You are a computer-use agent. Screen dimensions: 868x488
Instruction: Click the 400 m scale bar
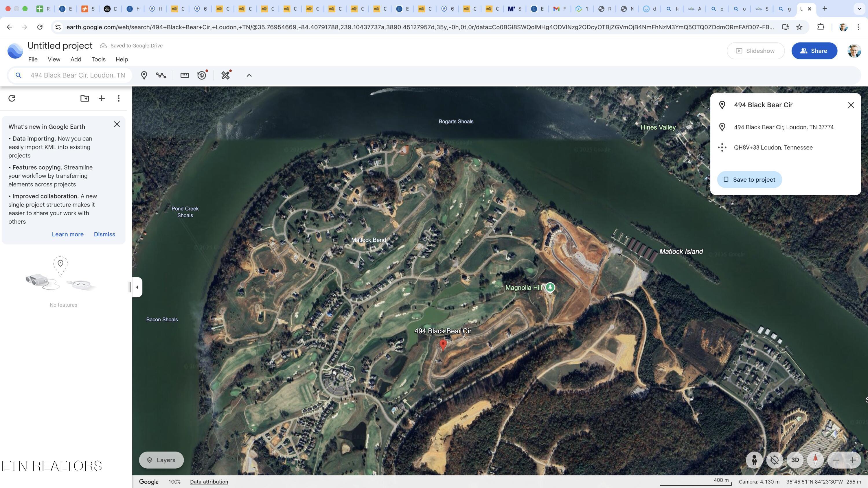pos(696,482)
